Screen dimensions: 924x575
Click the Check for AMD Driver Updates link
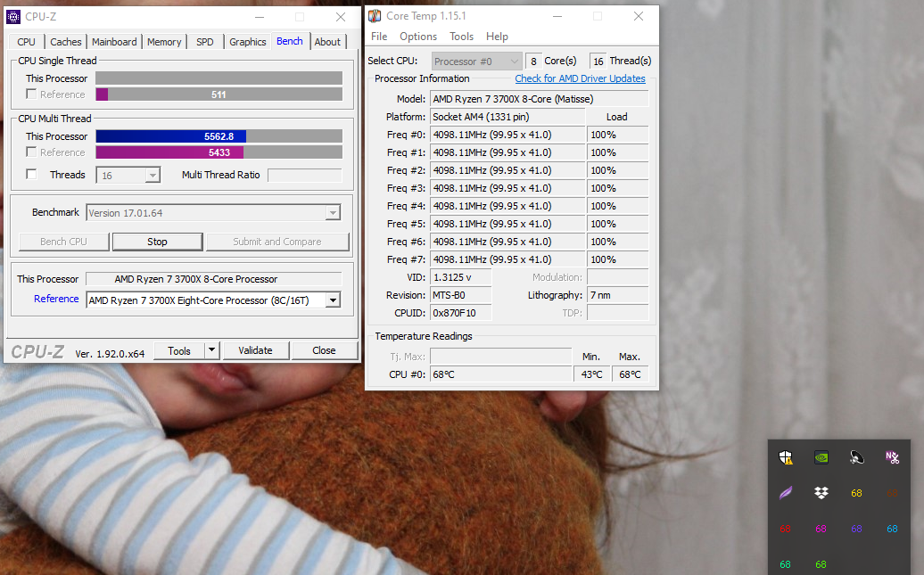tap(580, 78)
